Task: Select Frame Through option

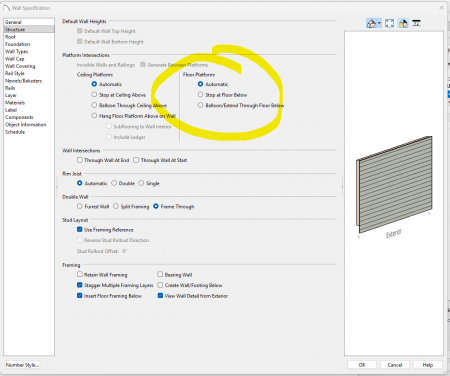Action: point(156,206)
